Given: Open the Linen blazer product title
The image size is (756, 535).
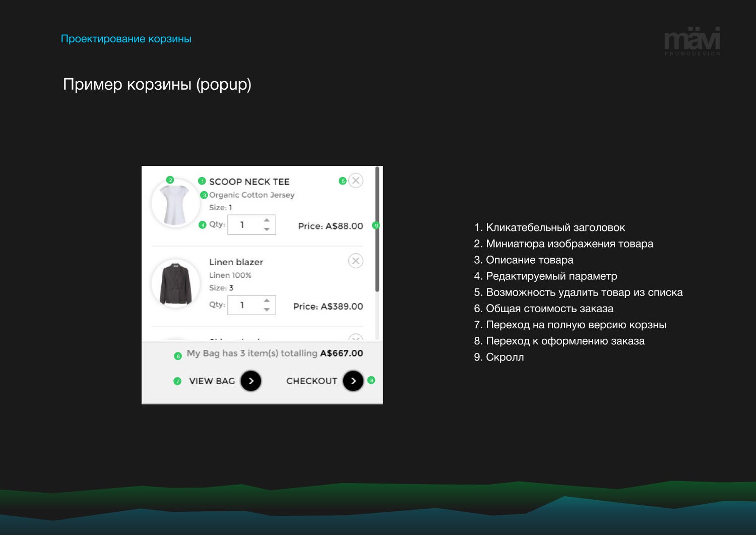Looking at the screenshot, I should tap(236, 262).
